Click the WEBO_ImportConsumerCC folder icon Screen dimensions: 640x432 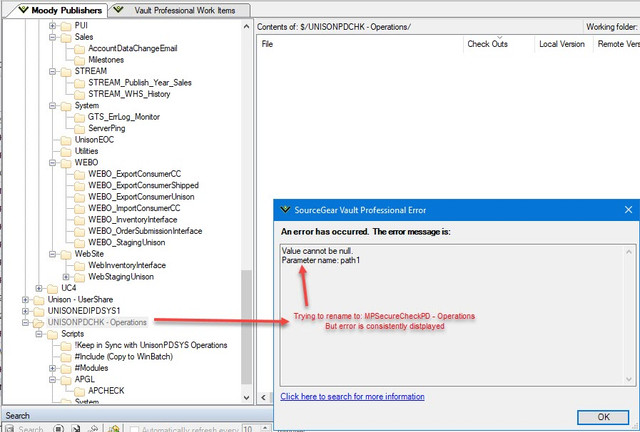tap(80, 209)
